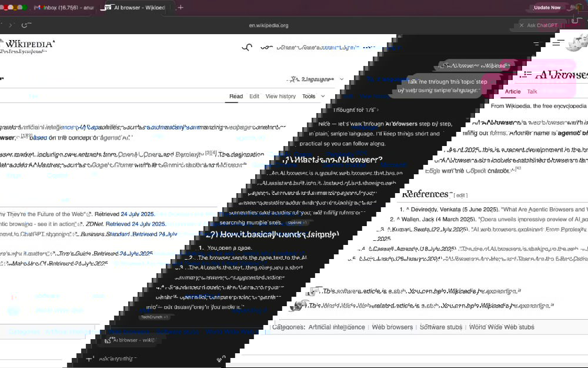
Task: Close the Ask ChatGPT panel via X
Action: 522,25
